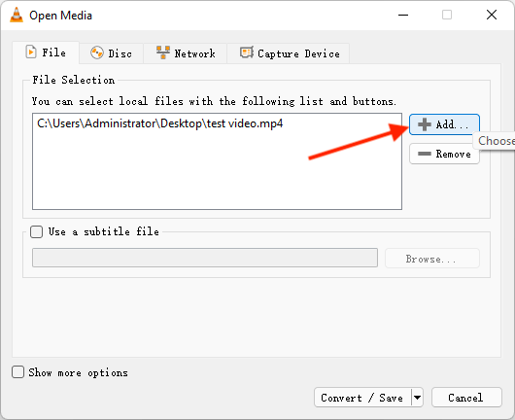Image resolution: width=515 pixels, height=420 pixels.
Task: Select the Capture Device tab
Action: [x=289, y=52]
